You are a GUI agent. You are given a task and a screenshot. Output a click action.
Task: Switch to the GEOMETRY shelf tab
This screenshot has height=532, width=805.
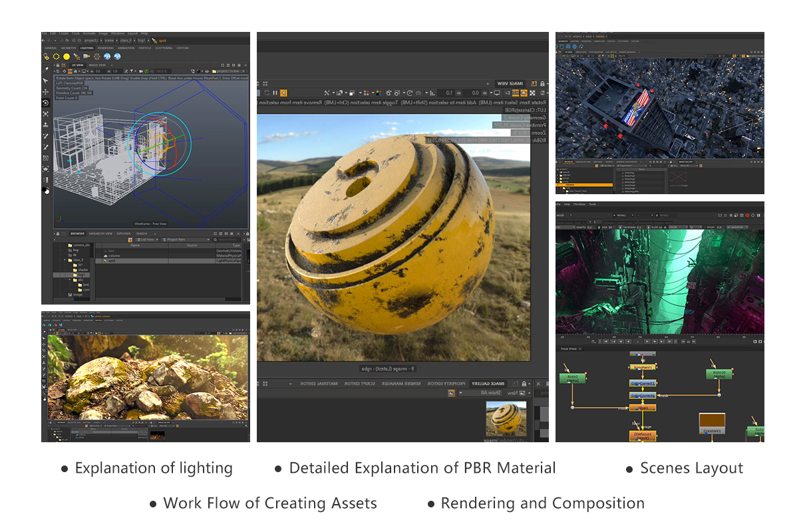[69, 48]
